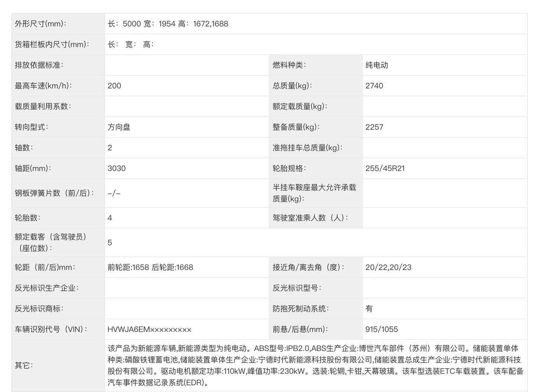Click the 货箱栏板内尺寸(mm) label cell
The height and width of the screenshot is (392, 537).
tap(52, 45)
